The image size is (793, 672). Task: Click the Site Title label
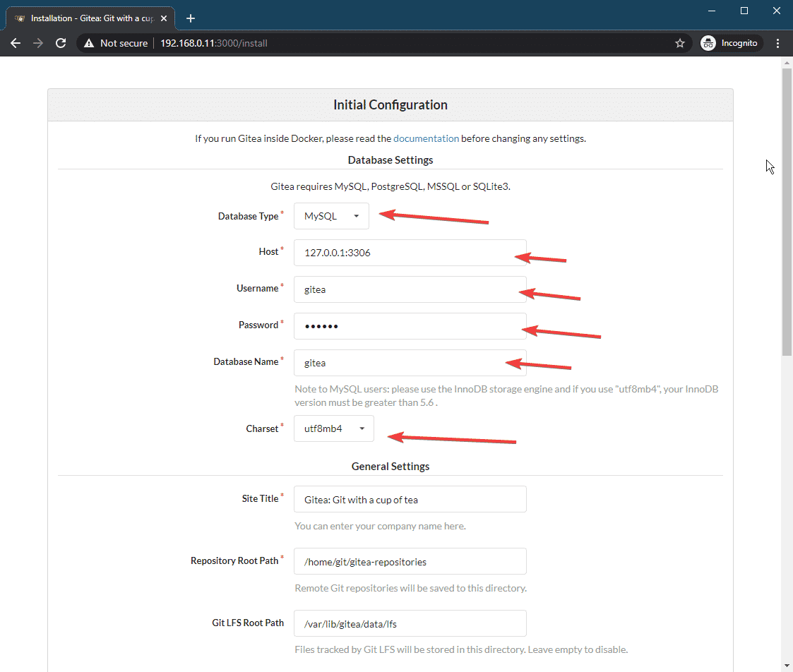260,498
